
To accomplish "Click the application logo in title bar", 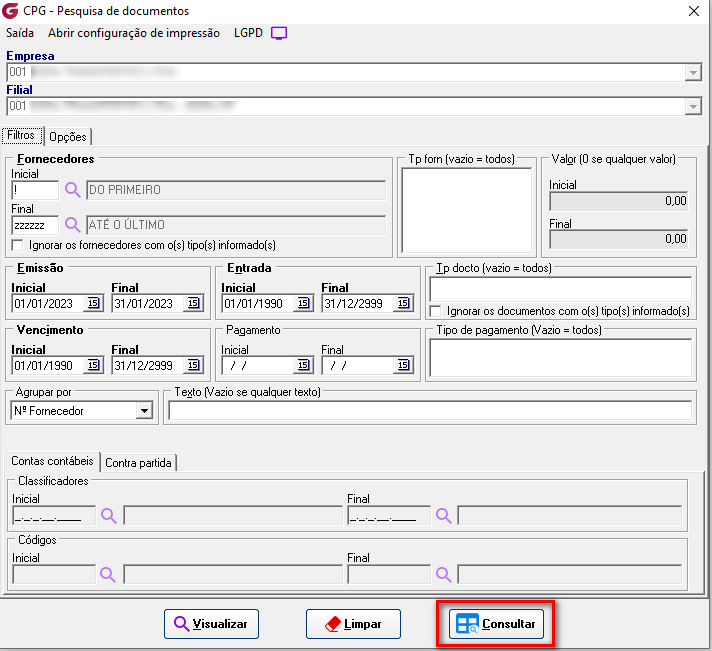I will [10, 10].
